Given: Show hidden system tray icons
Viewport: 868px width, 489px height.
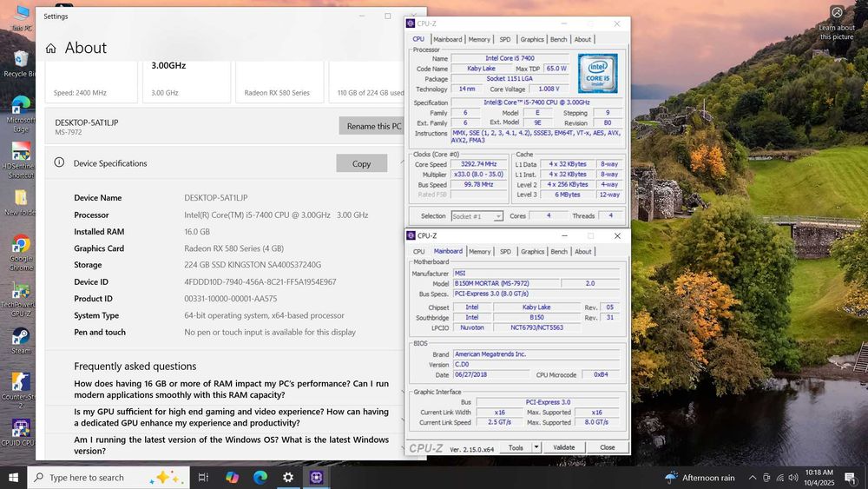Looking at the screenshot, I should (753, 478).
